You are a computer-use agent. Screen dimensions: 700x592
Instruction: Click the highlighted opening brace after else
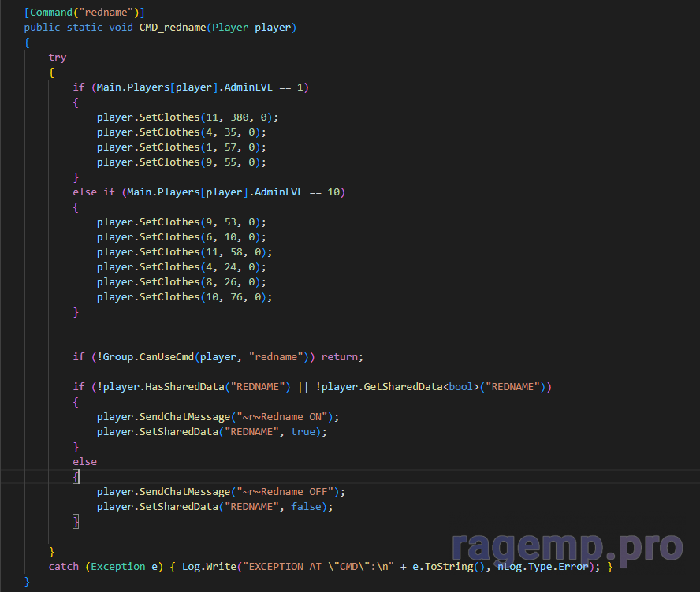76,477
